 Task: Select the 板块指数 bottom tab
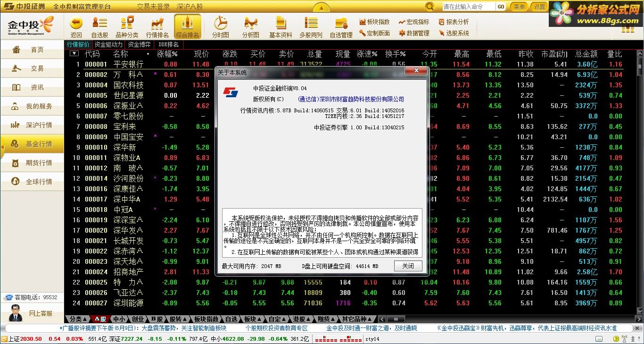(206, 319)
